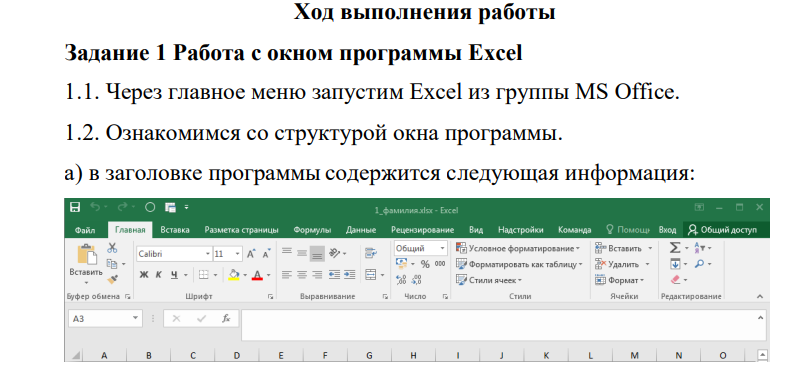Open Sort and Filter icon
Viewport: 792px width, 369px height.
point(700,247)
